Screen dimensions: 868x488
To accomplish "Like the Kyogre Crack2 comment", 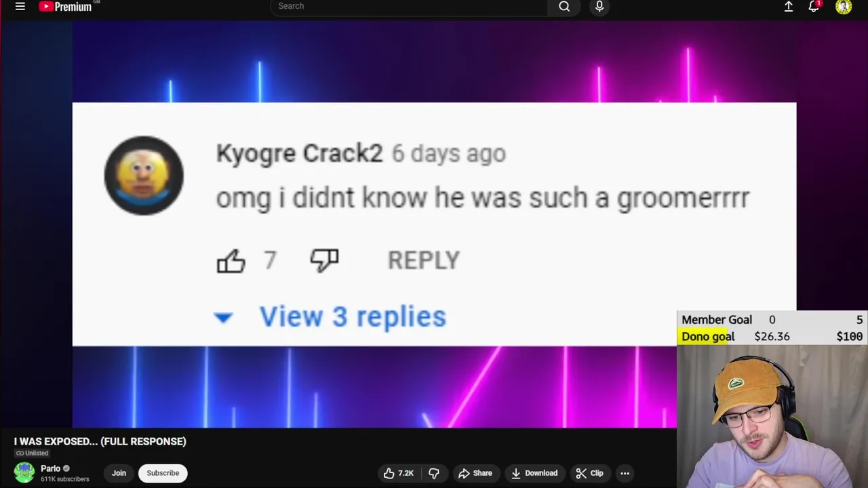I will pyautogui.click(x=231, y=261).
